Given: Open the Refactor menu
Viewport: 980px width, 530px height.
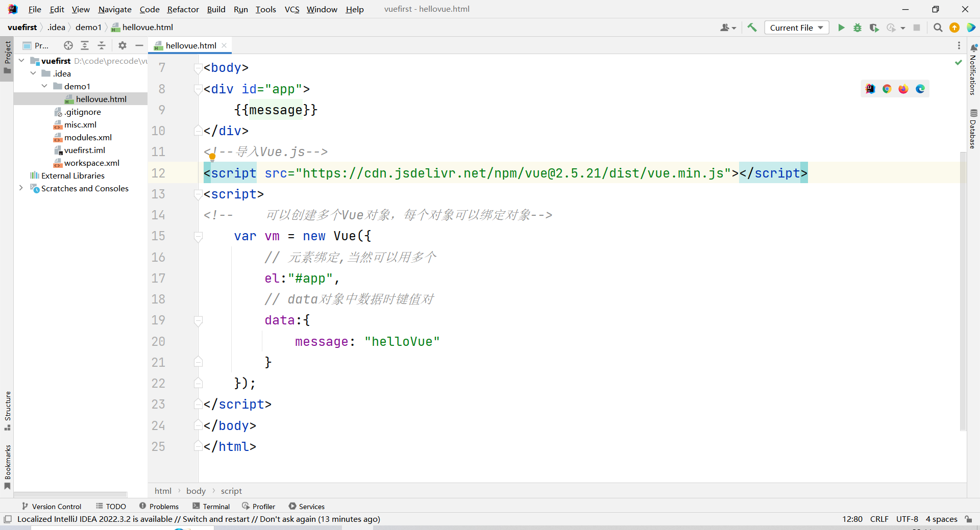Looking at the screenshot, I should (183, 9).
